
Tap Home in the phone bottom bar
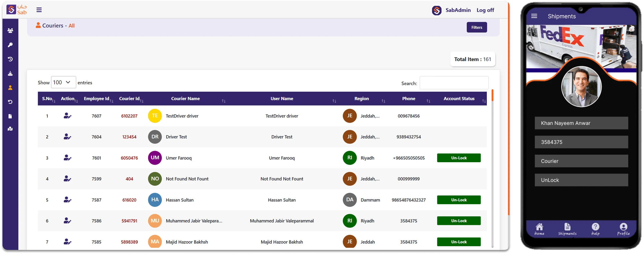pyautogui.click(x=539, y=229)
